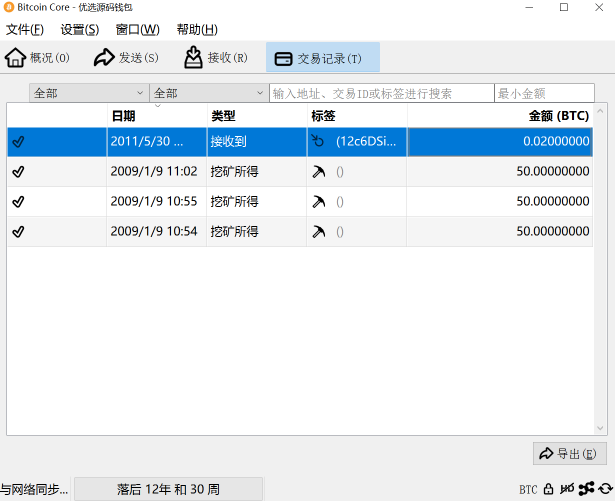Click the pickaxe icon in the 11:02 row

[x=318, y=172]
